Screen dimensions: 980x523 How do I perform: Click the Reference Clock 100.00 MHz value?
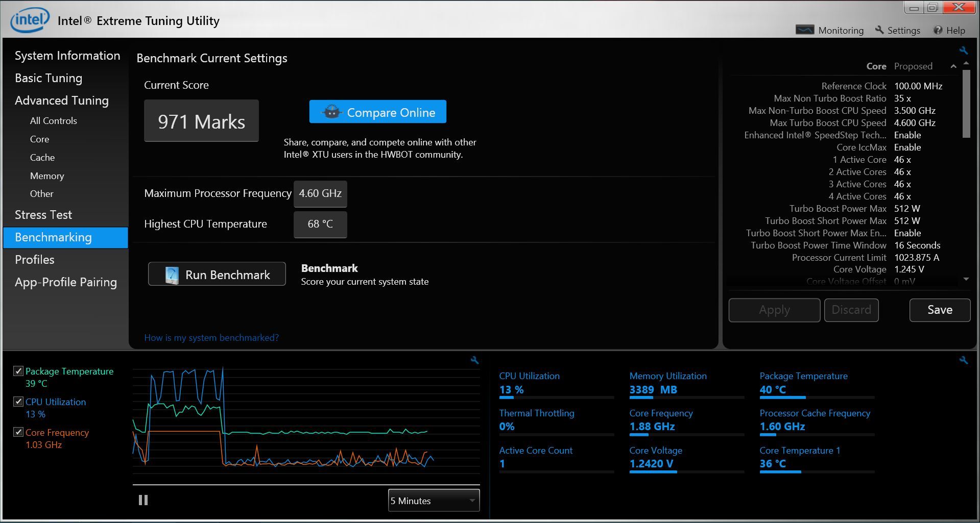coord(918,86)
